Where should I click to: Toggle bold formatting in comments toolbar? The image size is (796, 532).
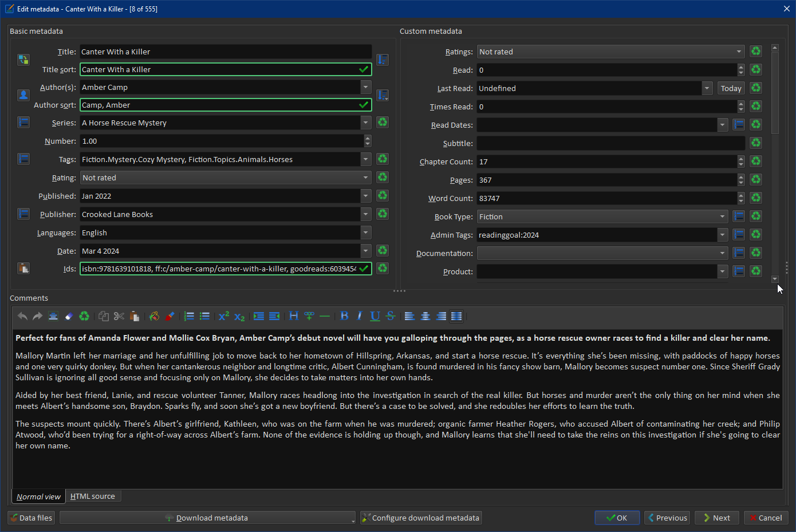click(x=344, y=316)
